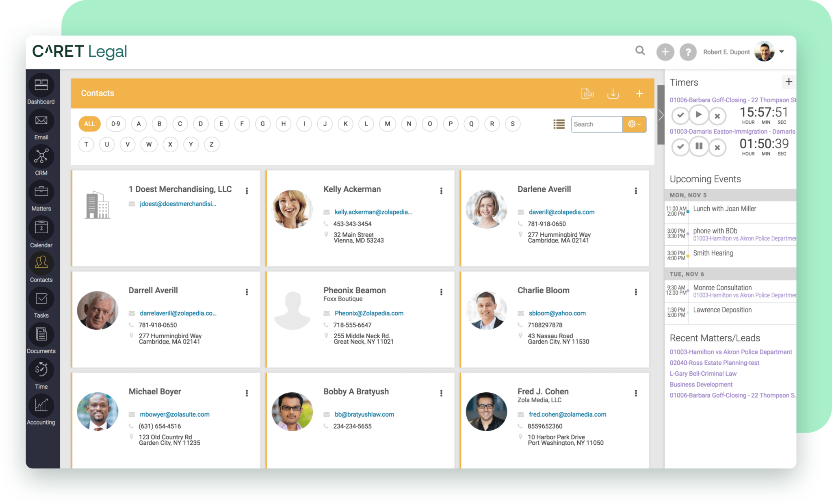Open the Accounting chart icon
The image size is (832, 504).
click(41, 405)
